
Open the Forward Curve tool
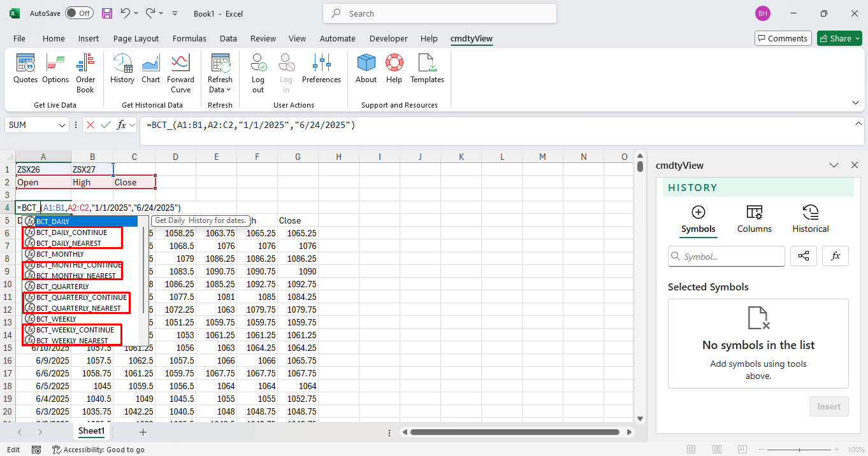coord(181,74)
